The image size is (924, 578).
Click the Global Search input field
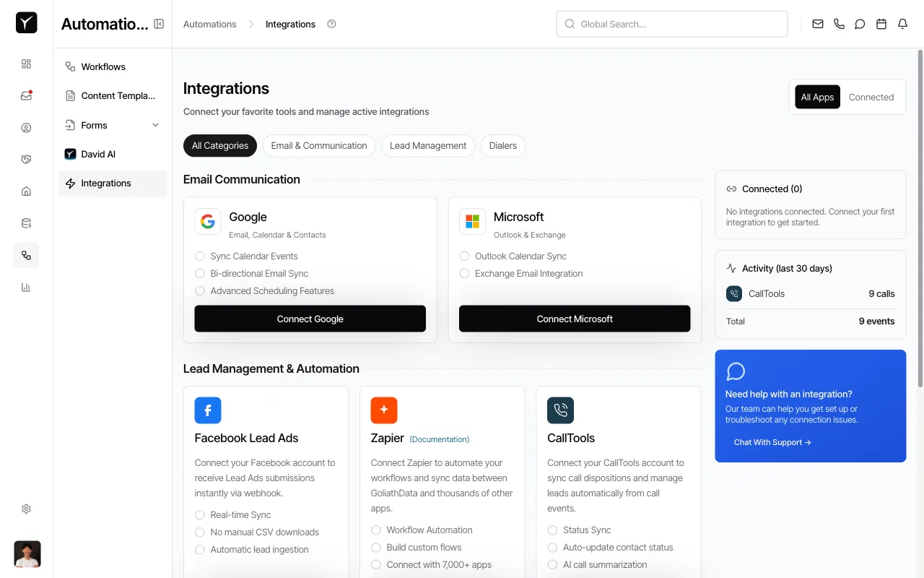tap(671, 24)
